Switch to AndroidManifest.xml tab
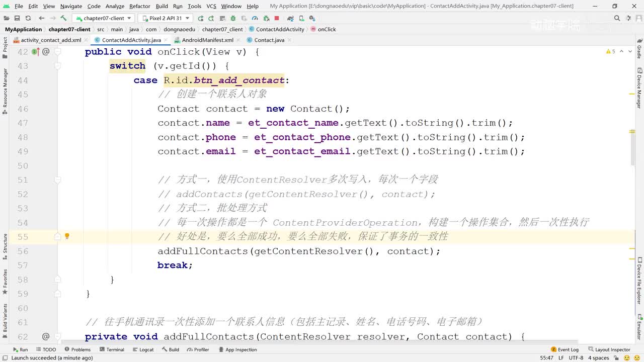Viewport: 644px width, 362px height. (207, 40)
